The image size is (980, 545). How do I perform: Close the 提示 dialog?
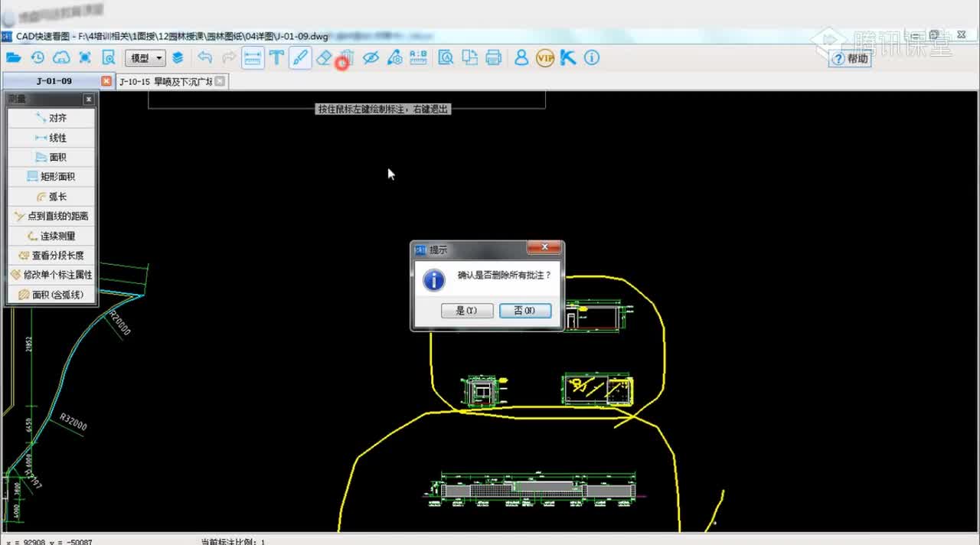tap(544, 248)
